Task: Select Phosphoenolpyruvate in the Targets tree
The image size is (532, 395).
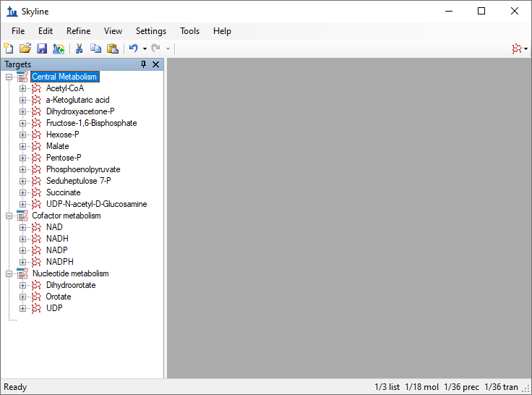Action: click(x=83, y=169)
